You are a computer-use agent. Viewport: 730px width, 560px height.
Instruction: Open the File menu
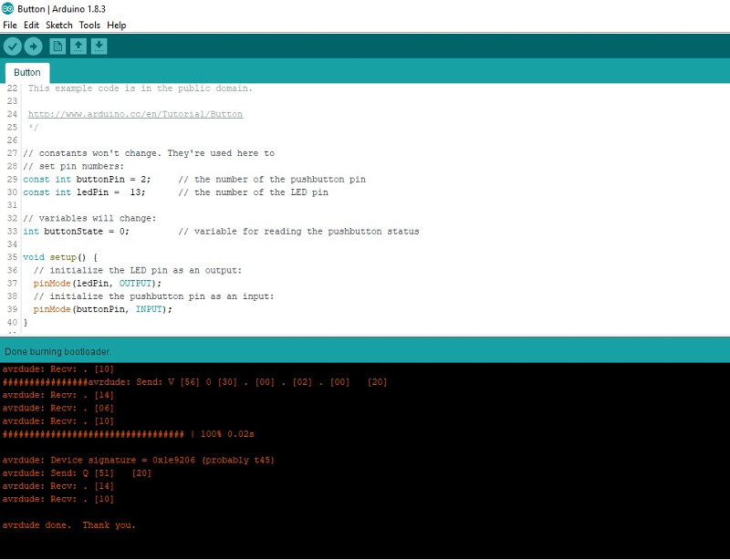click(10, 26)
